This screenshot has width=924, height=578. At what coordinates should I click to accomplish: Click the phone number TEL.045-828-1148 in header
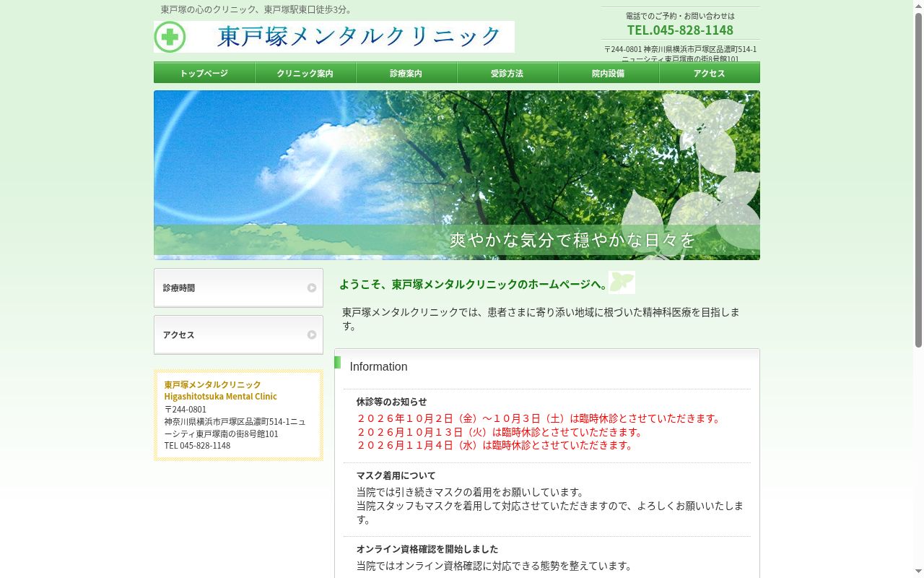(680, 30)
